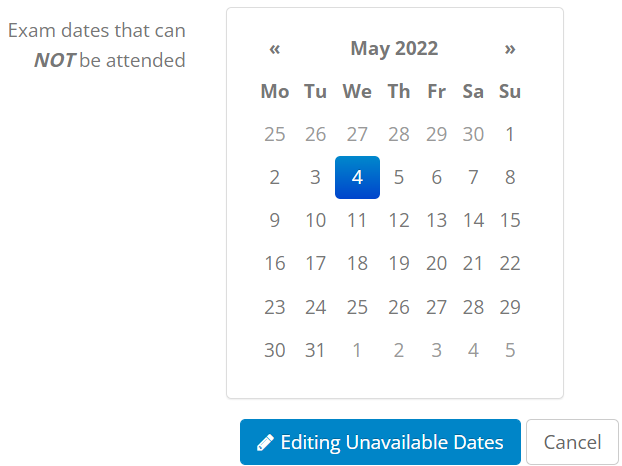Choose April 30 greyed-out date

[x=473, y=135]
